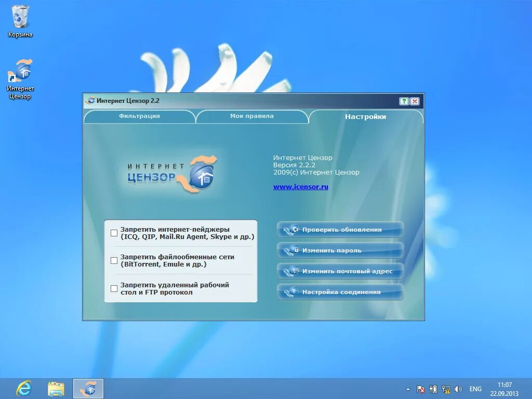Click the Интернет Цензор logo image
The width and height of the screenshot is (532, 399).
(171, 175)
